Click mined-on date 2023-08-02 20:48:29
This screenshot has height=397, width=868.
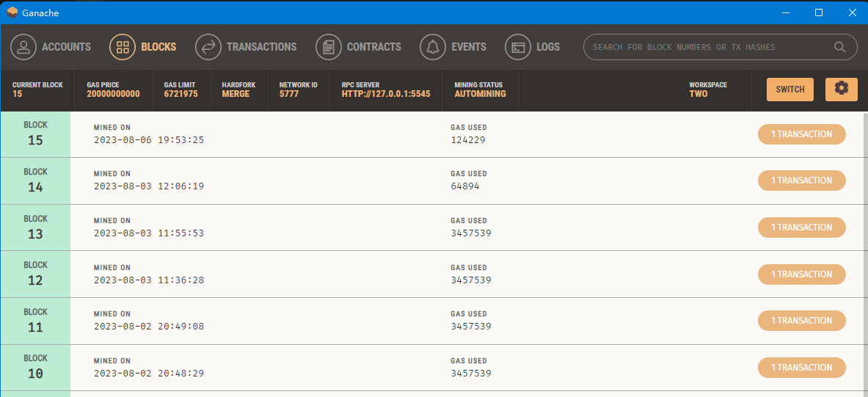[149, 374]
